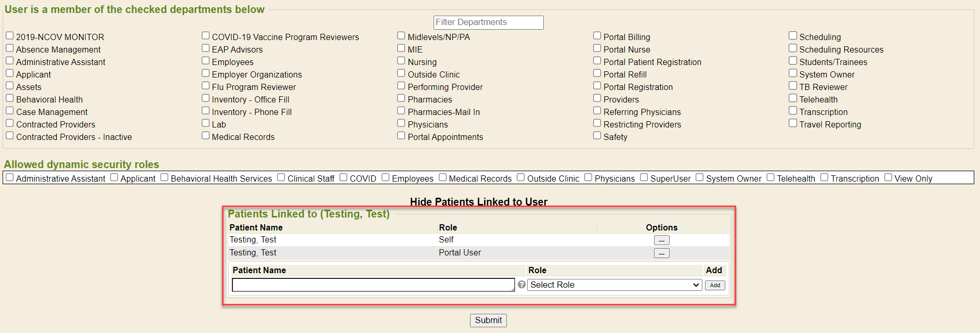Focus the Filter Departments field

point(488,22)
